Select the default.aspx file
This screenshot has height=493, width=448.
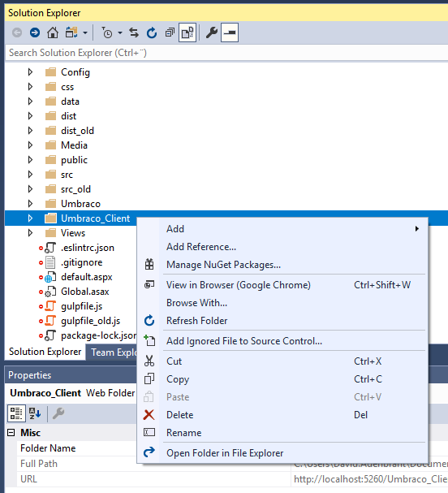point(86,277)
